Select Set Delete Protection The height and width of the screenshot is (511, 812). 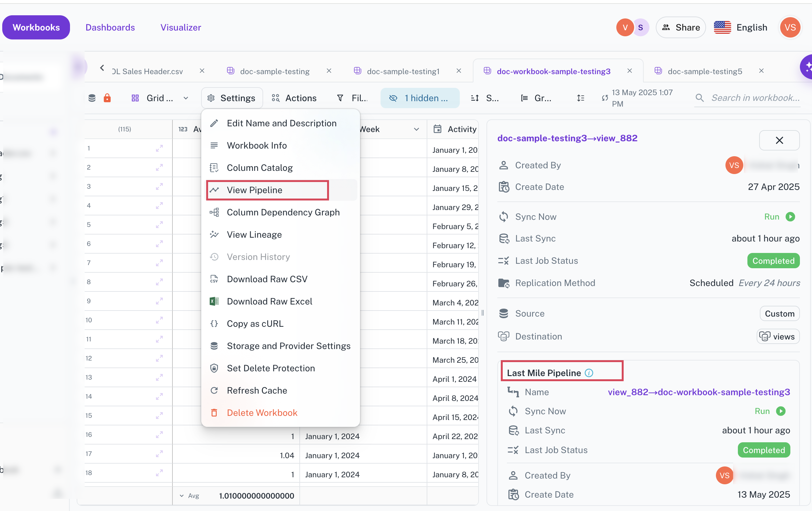tap(281, 368)
